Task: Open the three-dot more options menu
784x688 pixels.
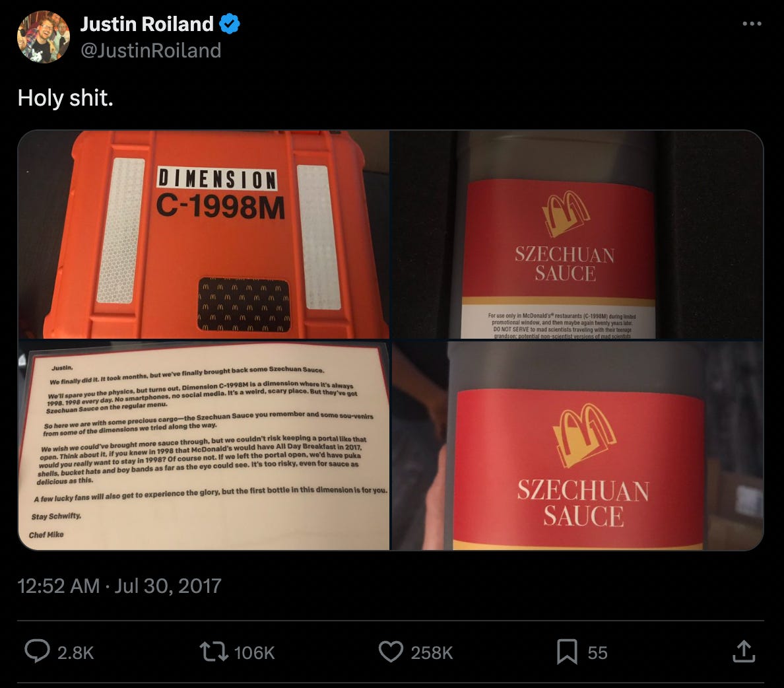Action: [752, 24]
